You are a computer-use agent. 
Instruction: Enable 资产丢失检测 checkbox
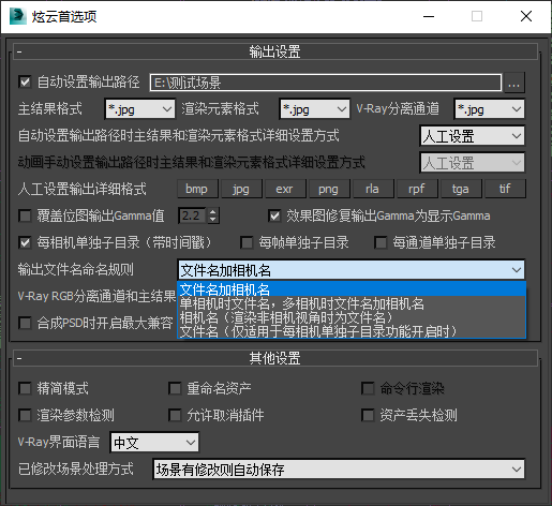pyautogui.click(x=367, y=415)
